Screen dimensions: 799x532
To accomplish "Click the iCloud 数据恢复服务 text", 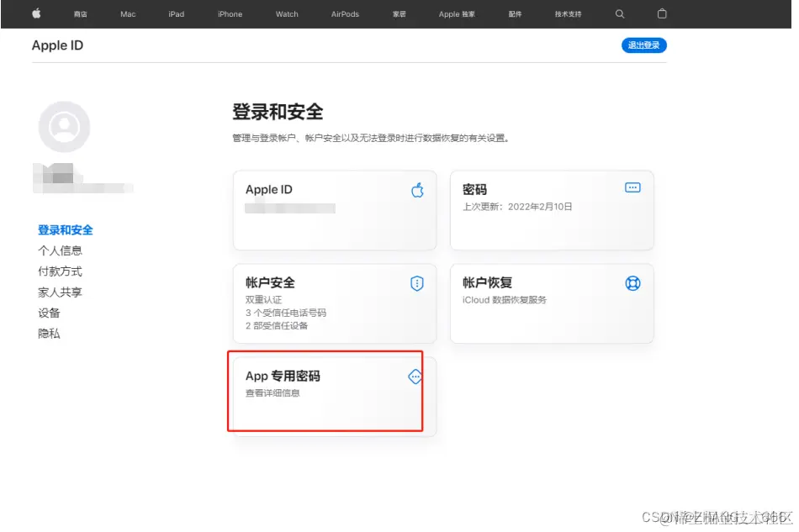I will tap(505, 300).
